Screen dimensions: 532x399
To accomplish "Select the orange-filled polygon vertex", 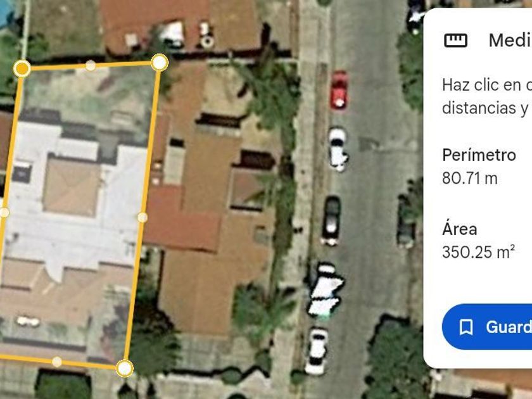I will click(22, 69).
